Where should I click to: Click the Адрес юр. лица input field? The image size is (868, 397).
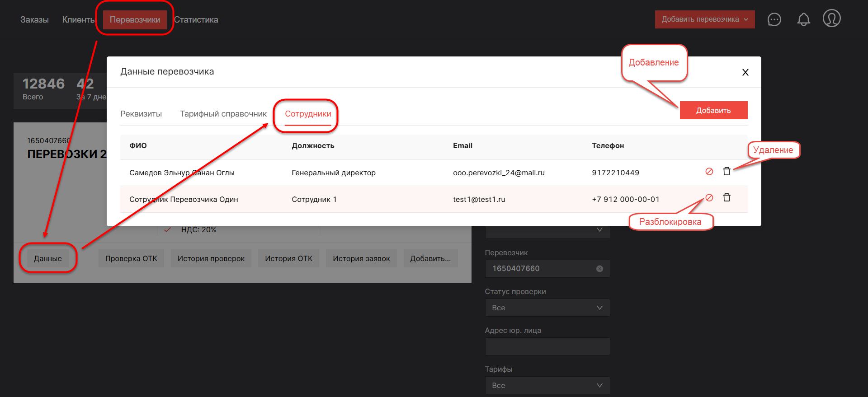point(547,346)
